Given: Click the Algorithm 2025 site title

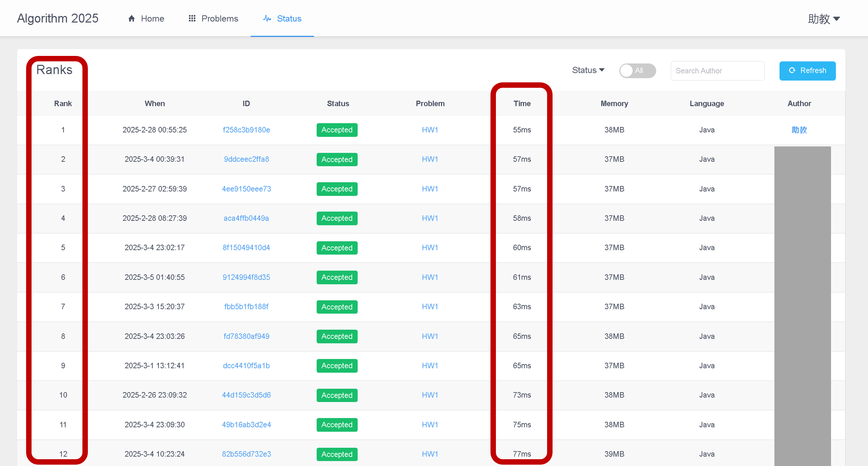Looking at the screenshot, I should click(x=58, y=18).
